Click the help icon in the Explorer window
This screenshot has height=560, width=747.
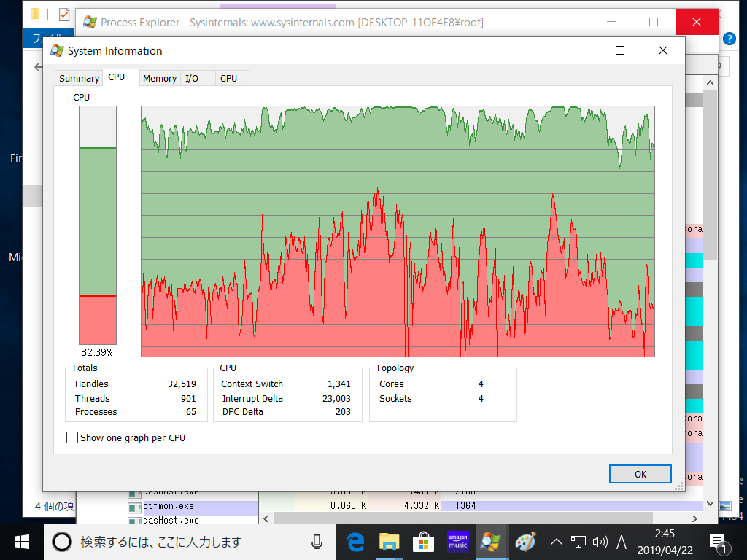point(729,39)
